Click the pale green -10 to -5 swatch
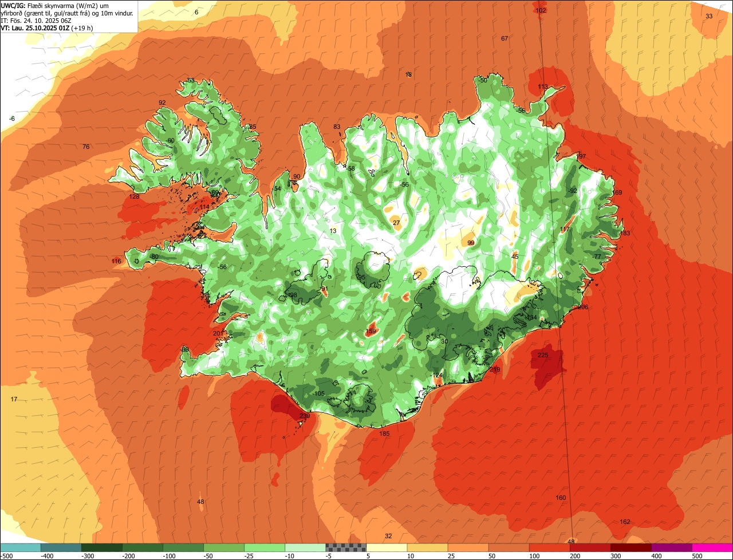 (305, 547)
